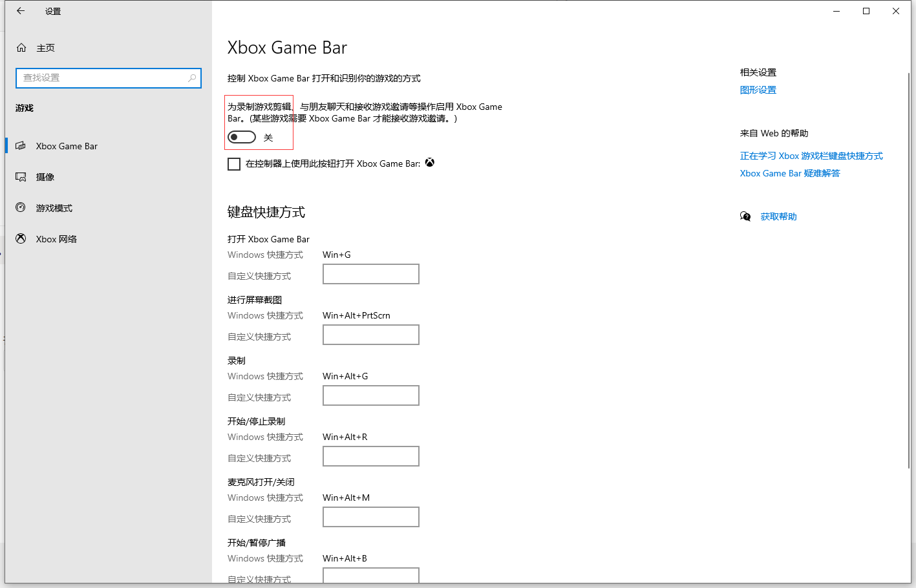Open the 摄像 settings page

(x=45, y=177)
